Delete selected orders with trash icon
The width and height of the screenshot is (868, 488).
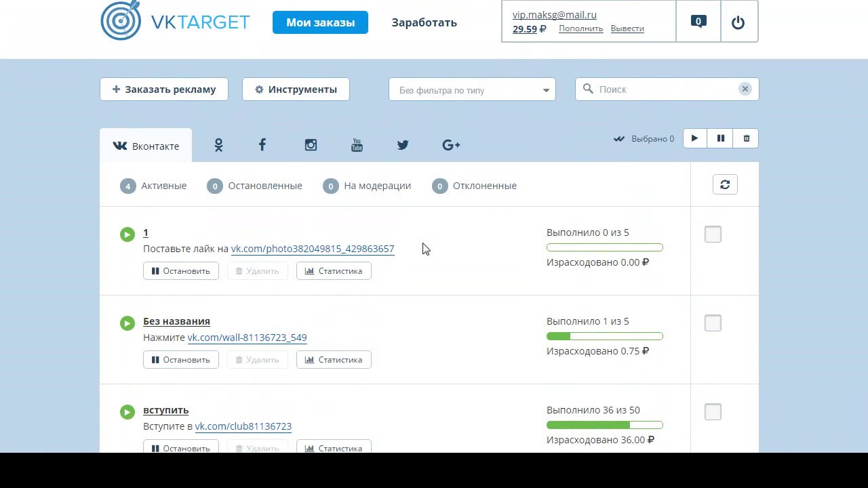pyautogui.click(x=747, y=138)
